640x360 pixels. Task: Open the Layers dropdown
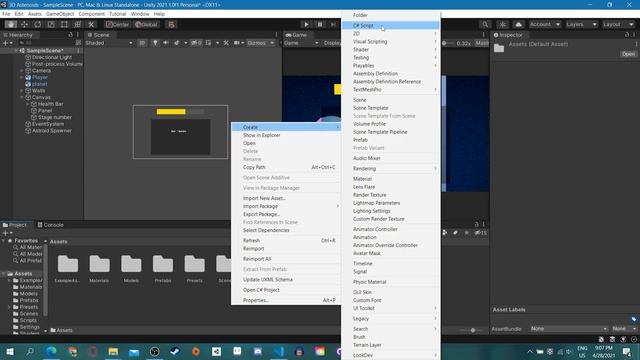[x=581, y=24]
